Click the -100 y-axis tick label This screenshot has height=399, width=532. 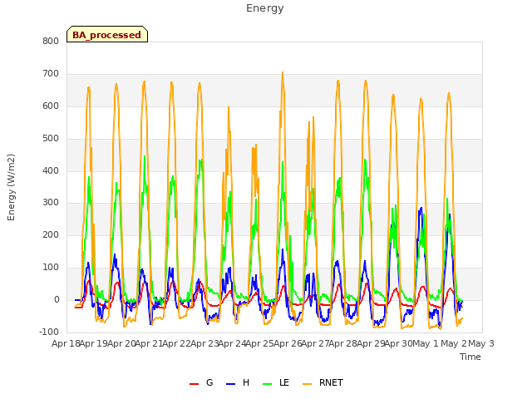49,332
